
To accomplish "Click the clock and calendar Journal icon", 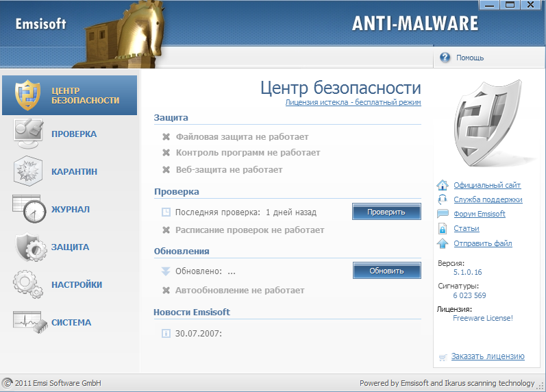I will click(29, 209).
